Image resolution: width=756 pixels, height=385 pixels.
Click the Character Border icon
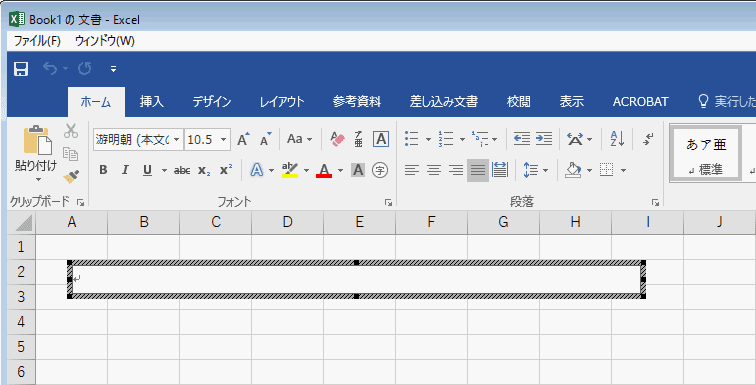tap(381, 139)
